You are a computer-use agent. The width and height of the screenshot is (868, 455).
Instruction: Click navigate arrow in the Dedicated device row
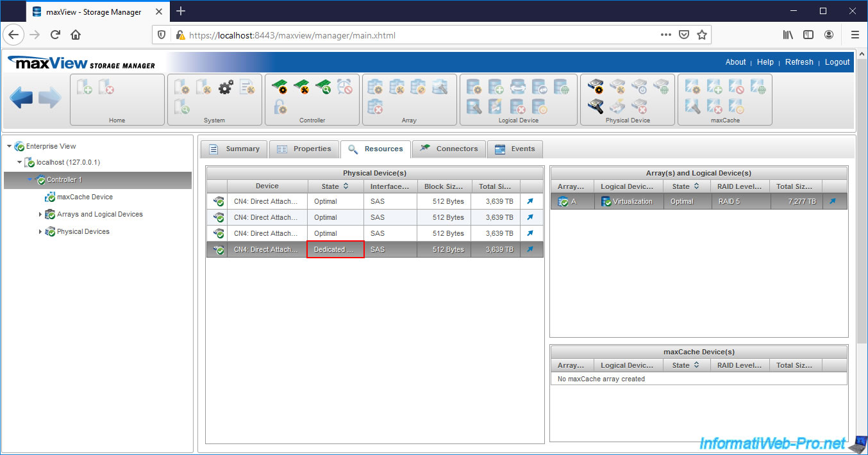point(530,249)
